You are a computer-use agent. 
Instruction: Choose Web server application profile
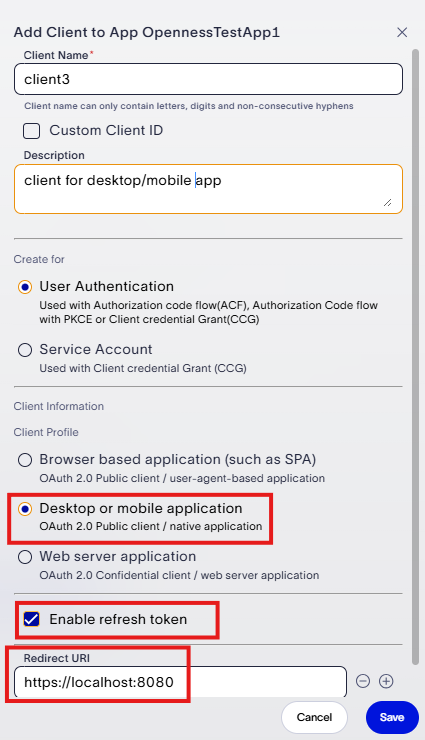coord(25,557)
